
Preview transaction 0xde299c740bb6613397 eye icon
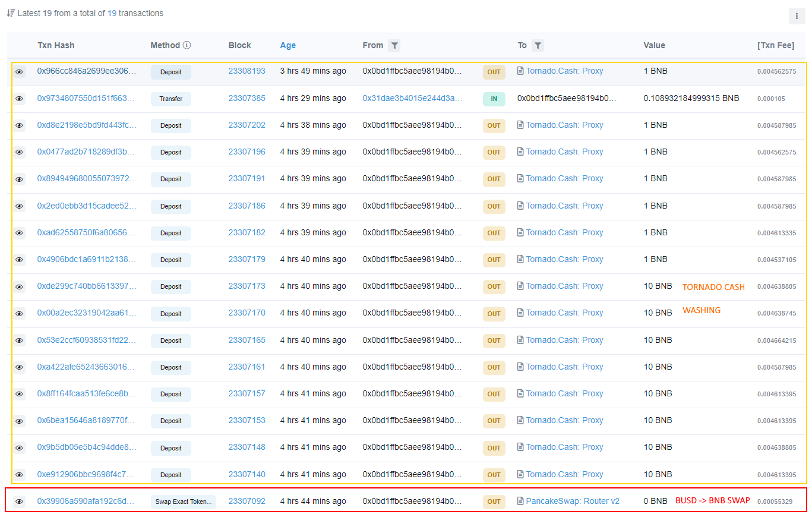20,286
